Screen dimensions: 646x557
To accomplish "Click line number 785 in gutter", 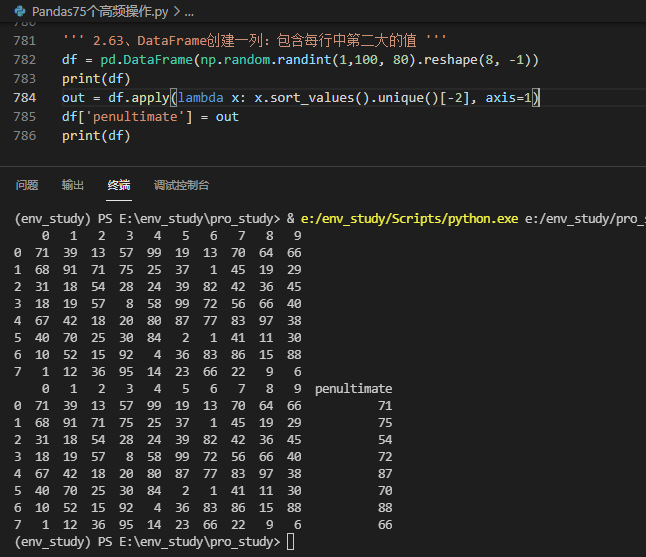I will point(25,117).
